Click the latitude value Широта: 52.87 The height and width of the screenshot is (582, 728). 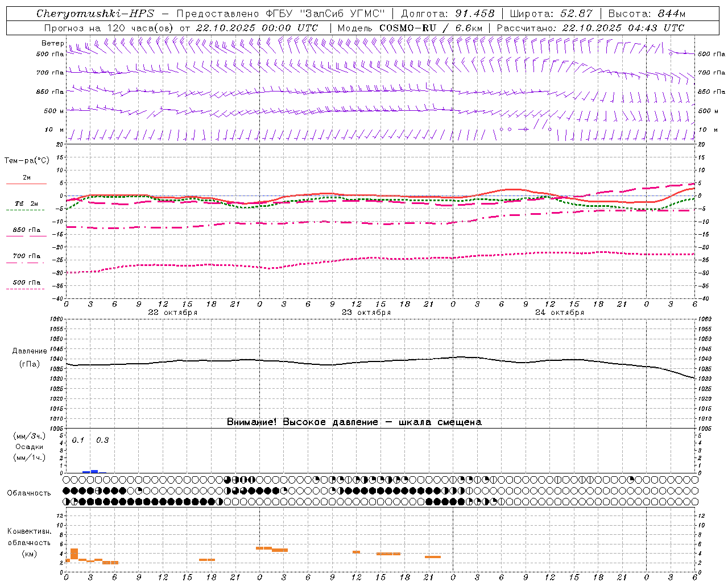(x=551, y=14)
